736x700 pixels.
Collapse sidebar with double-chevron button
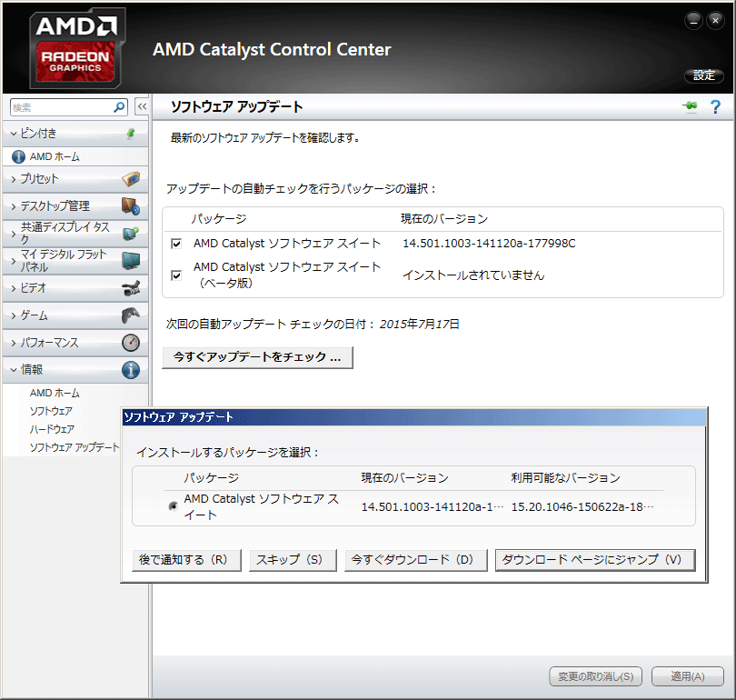click(142, 106)
